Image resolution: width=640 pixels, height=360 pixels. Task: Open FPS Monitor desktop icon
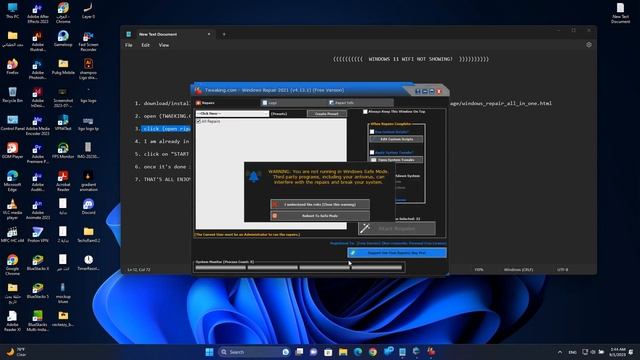point(63,151)
